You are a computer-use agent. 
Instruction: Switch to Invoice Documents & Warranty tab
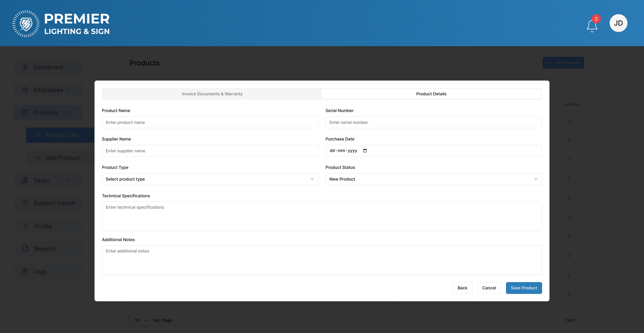pyautogui.click(x=212, y=94)
